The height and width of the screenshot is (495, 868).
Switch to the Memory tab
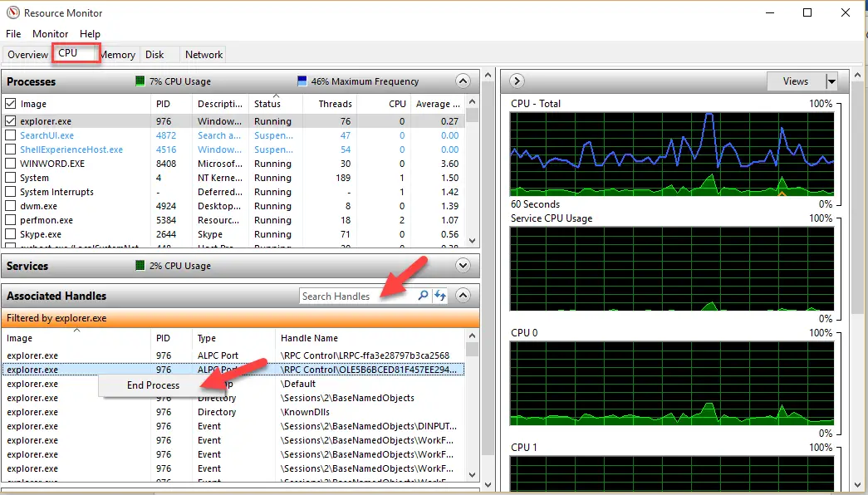(x=118, y=54)
